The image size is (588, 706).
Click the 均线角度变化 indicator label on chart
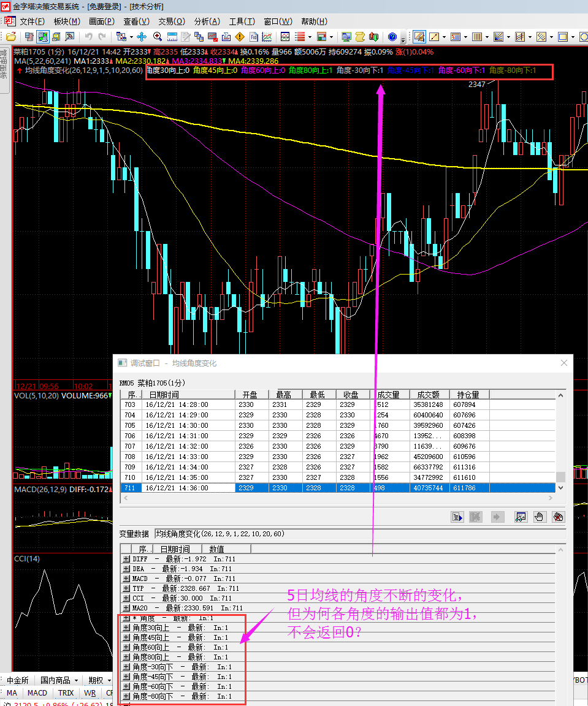click(x=83, y=70)
